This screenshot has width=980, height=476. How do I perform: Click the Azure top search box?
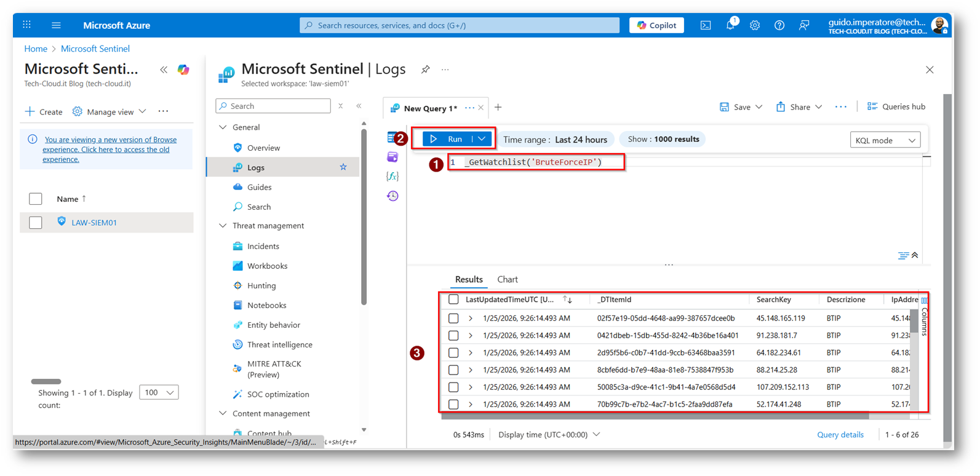(460, 25)
